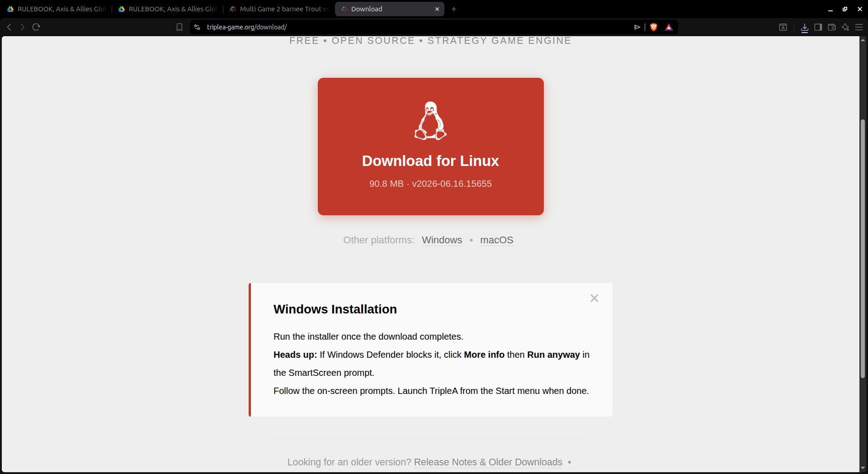This screenshot has width=868, height=474.
Task: Click the Linux penguin icon
Action: pyautogui.click(x=430, y=121)
